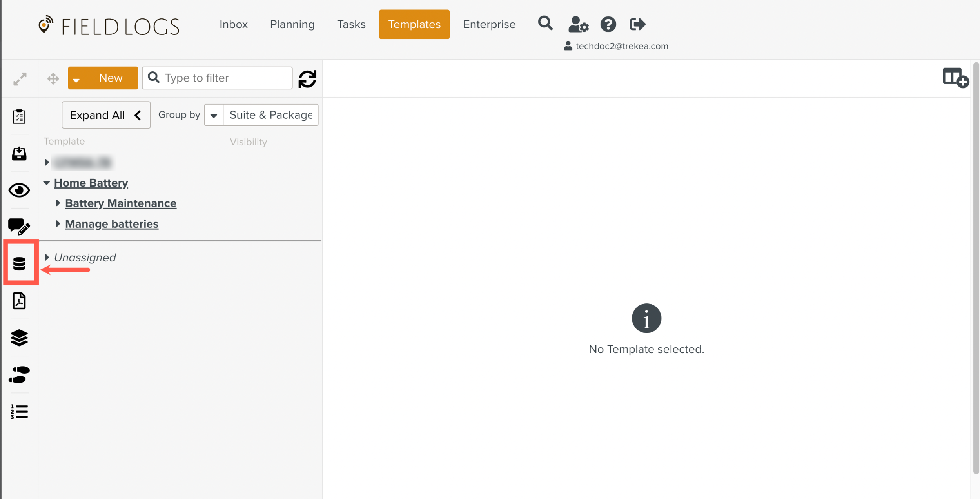Viewport: 980px width, 499px height.
Task: Switch to the Planning tab
Action: pos(292,24)
